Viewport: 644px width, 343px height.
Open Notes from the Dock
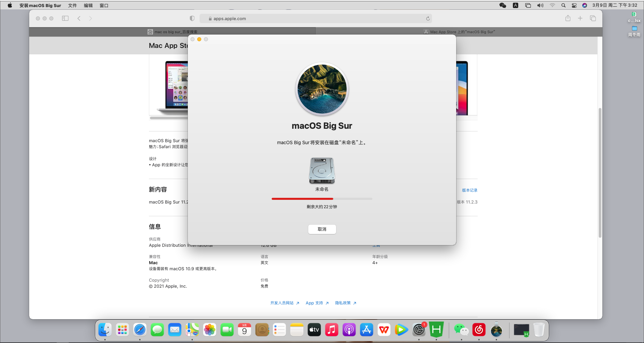coord(297,330)
